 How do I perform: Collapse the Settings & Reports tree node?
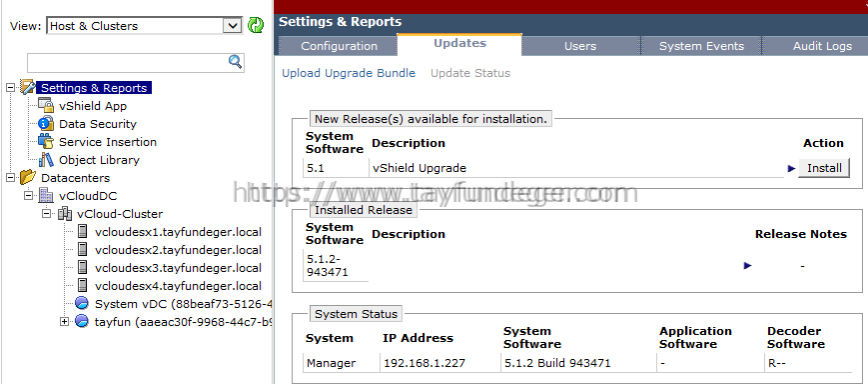(x=11, y=88)
